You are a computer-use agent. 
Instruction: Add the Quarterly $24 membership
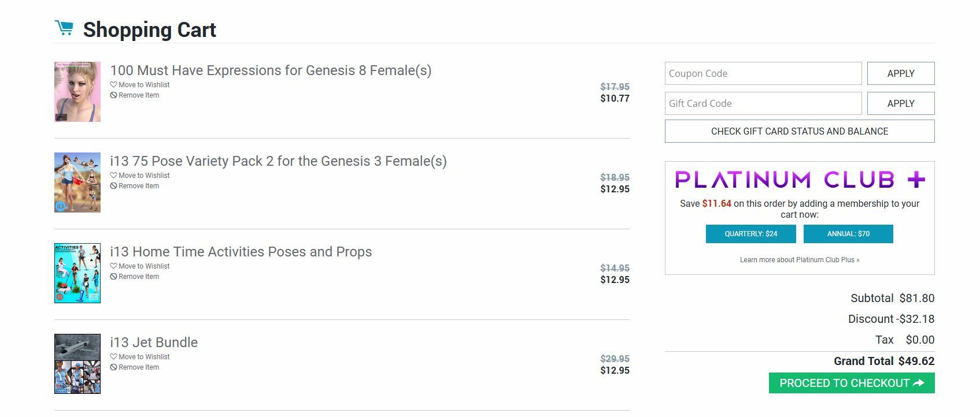(750, 234)
